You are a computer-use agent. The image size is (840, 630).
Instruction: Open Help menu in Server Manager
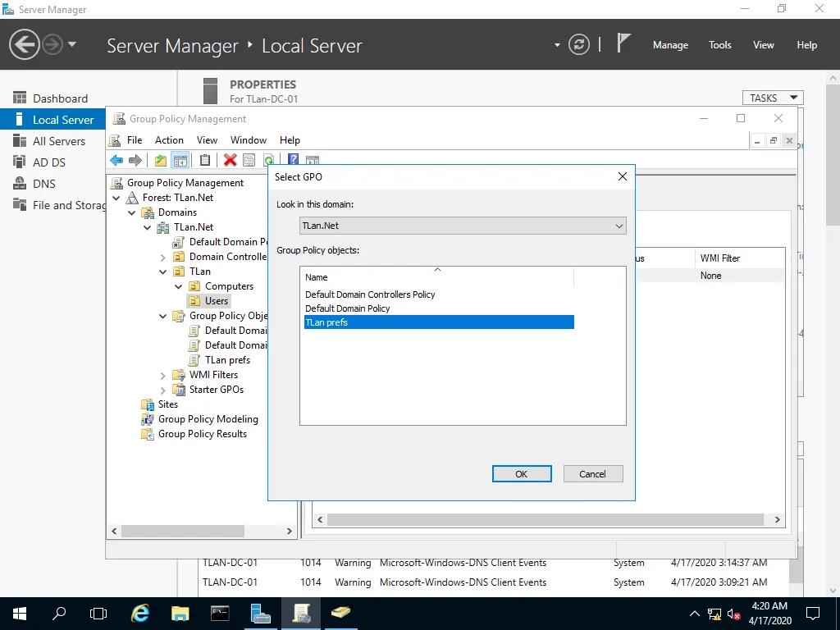point(807,45)
